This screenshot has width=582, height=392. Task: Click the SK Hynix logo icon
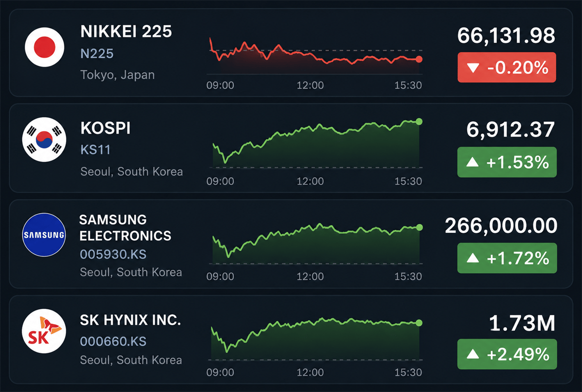44,332
